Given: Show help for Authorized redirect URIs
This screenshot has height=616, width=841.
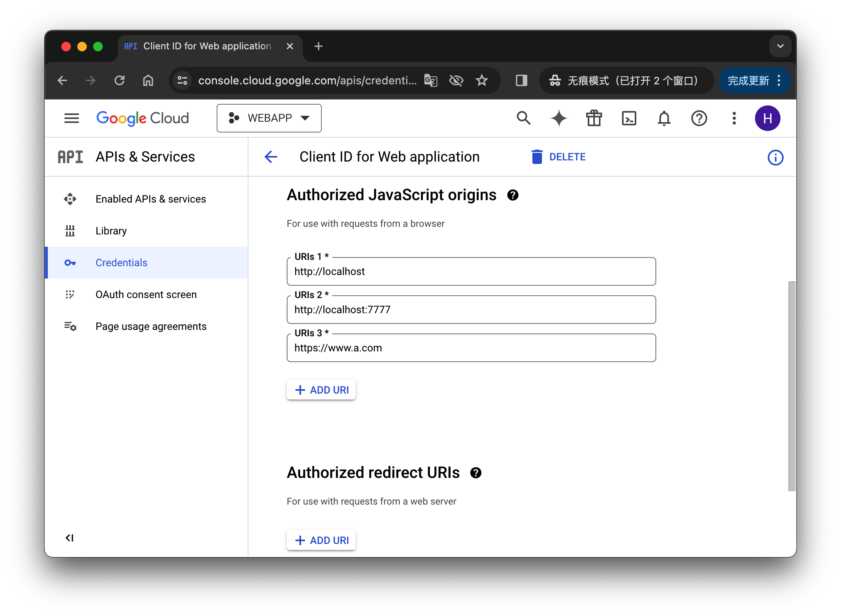Looking at the screenshot, I should point(476,473).
